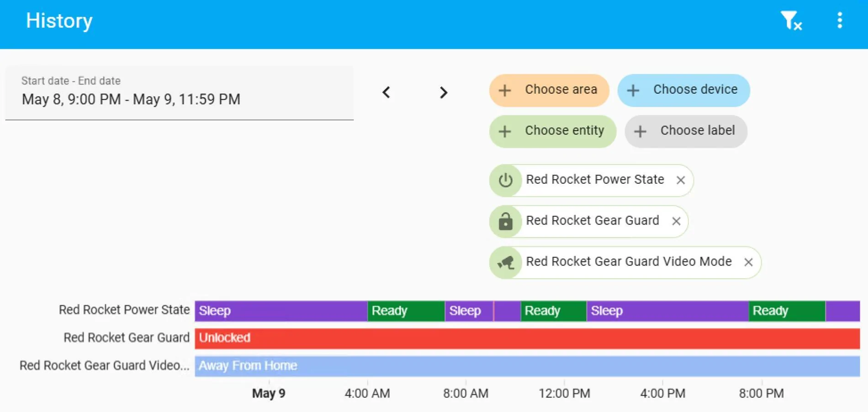Click the lock icon on Red Rocket Gear Guard chip
The width and height of the screenshot is (868, 412).
(506, 221)
